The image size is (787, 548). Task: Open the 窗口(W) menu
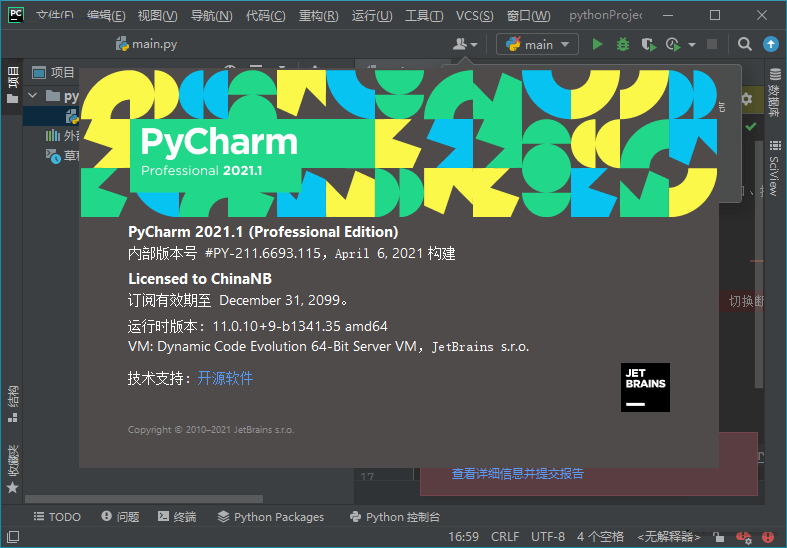(x=528, y=16)
